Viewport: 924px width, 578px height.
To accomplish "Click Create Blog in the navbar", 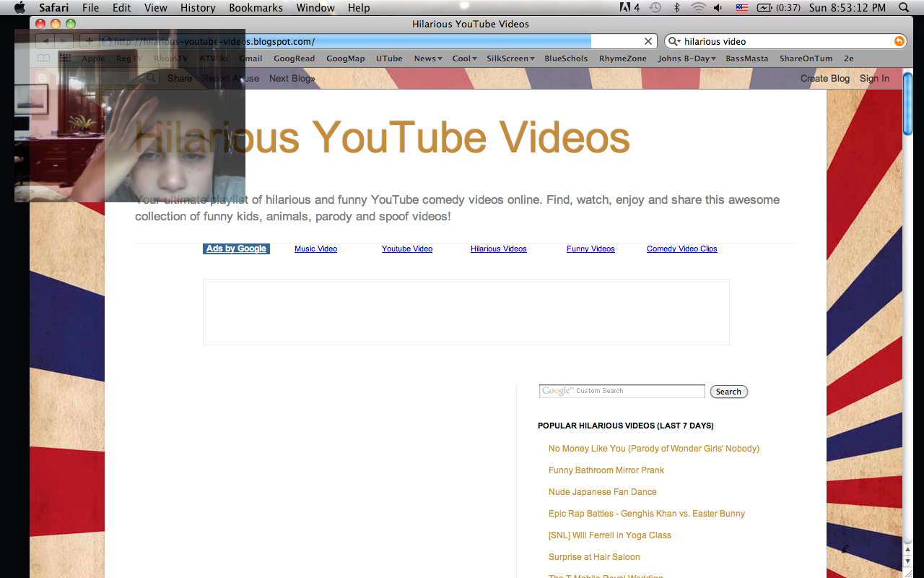I will pyautogui.click(x=825, y=78).
